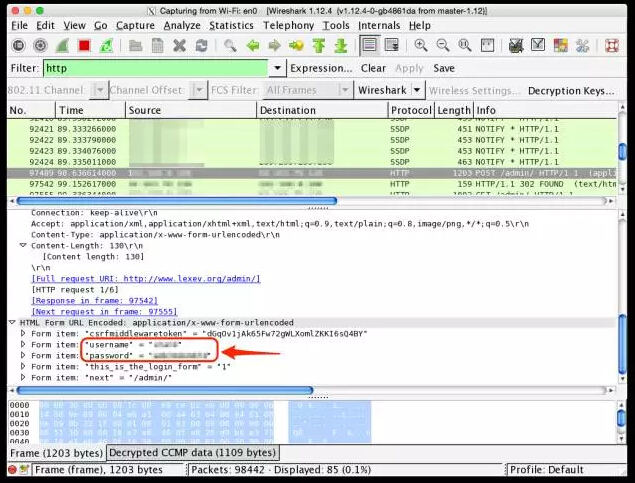Collapse the Content-Length field
635x483 pixels.
pyautogui.click(x=23, y=245)
